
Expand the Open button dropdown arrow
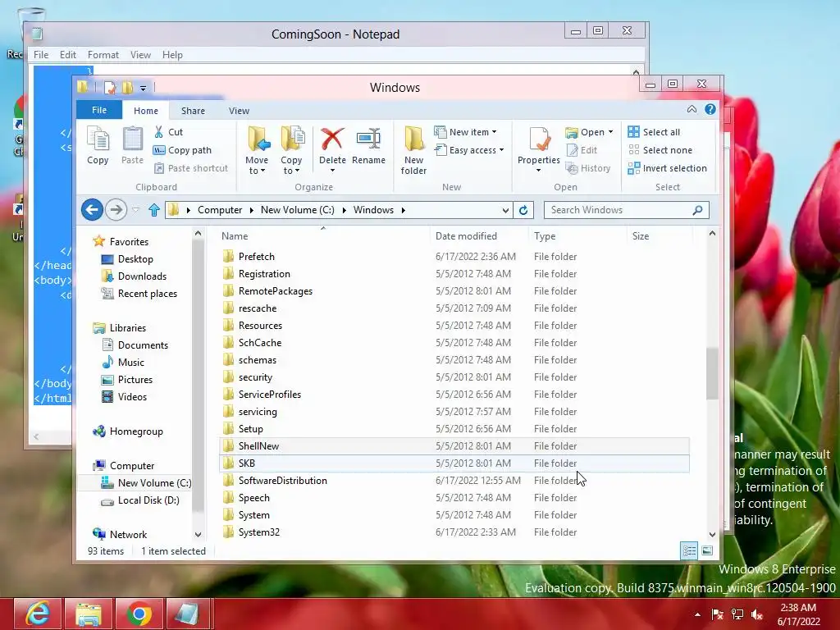click(610, 132)
